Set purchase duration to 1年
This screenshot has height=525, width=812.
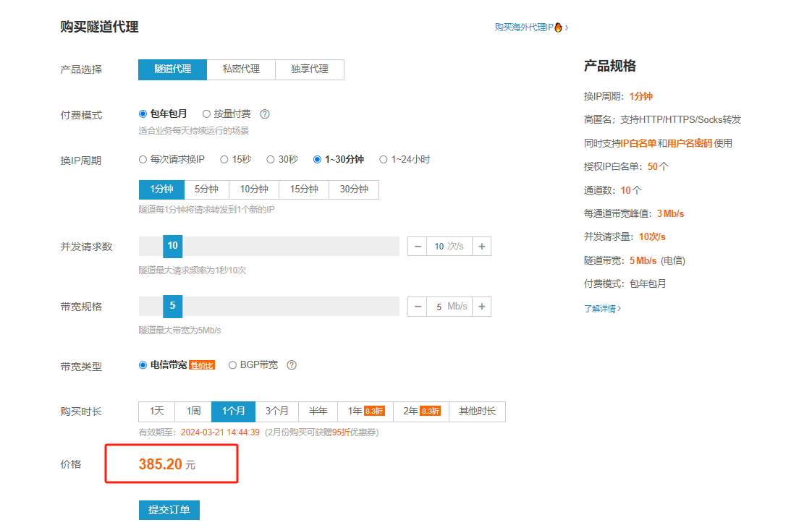click(x=365, y=411)
